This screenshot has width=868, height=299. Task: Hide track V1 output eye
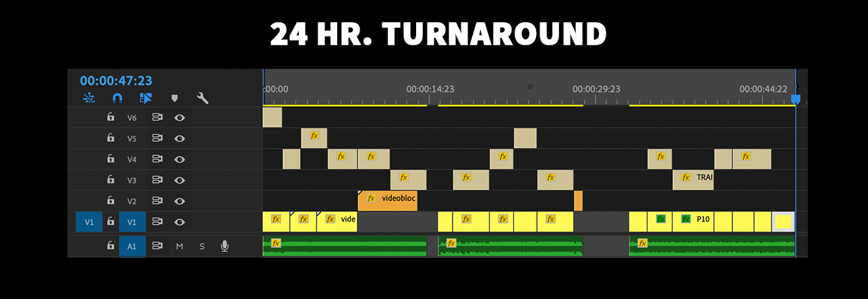pos(179,221)
